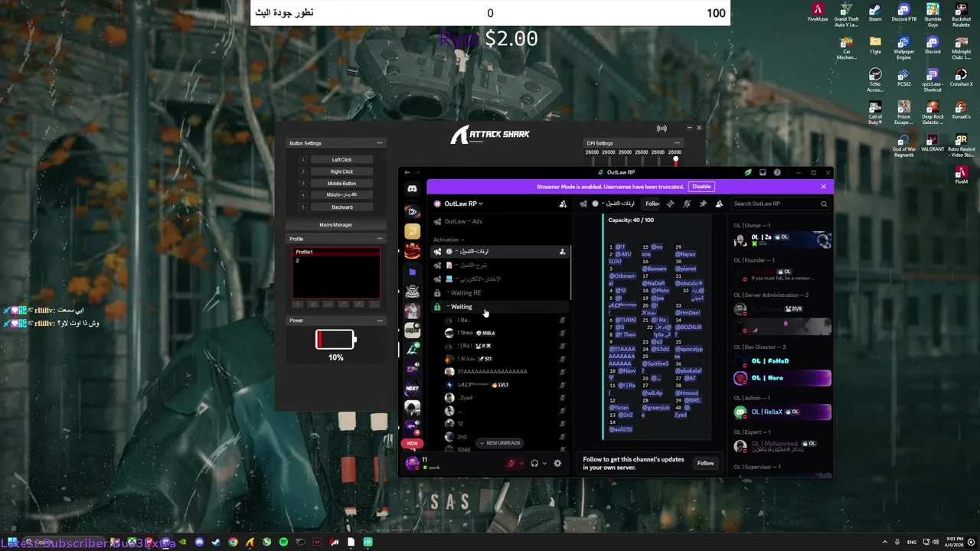
Task: Open invite people icon beside OutLaw RP
Action: point(563,204)
